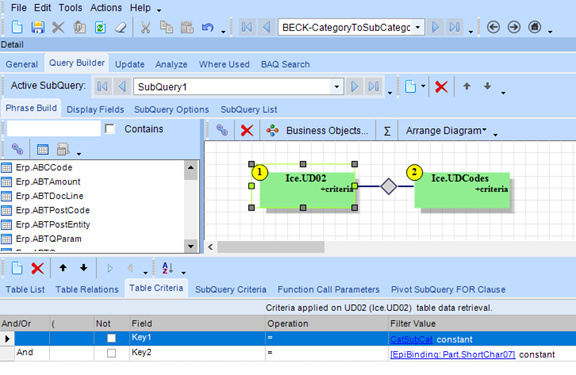Click the red X in diagram toolbar
The image size is (576, 375).
click(247, 130)
